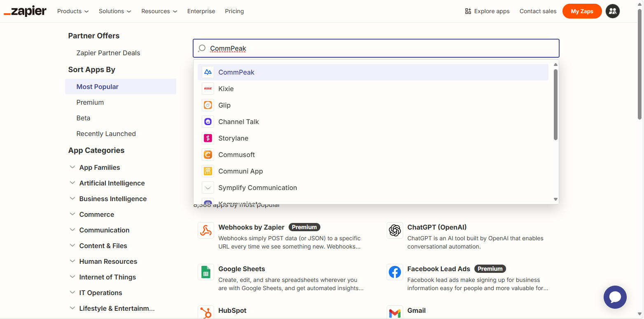Open the Google Sheets app link
Viewport: 644px width, 319px height.
(242, 269)
